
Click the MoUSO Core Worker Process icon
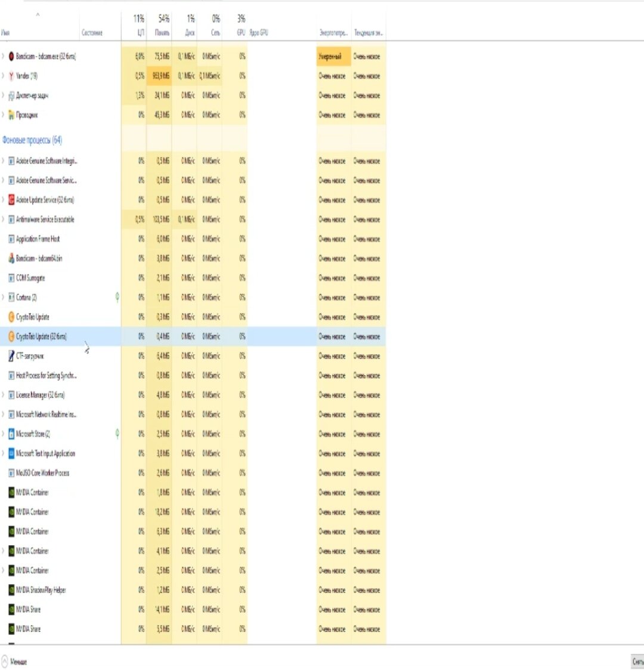[11, 473]
